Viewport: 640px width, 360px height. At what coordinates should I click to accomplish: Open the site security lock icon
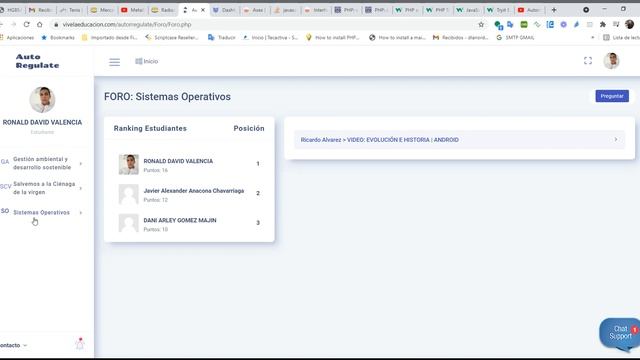pos(56,24)
